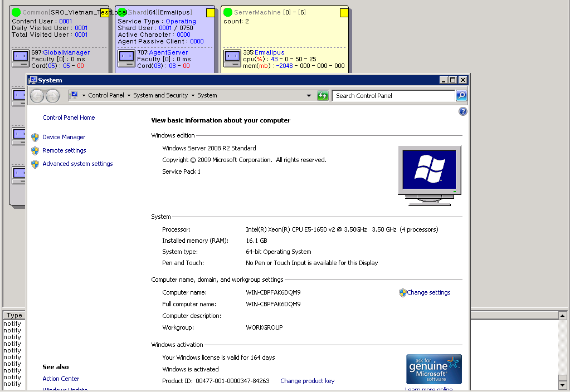Click the GlobalManager computer icon

(21, 59)
